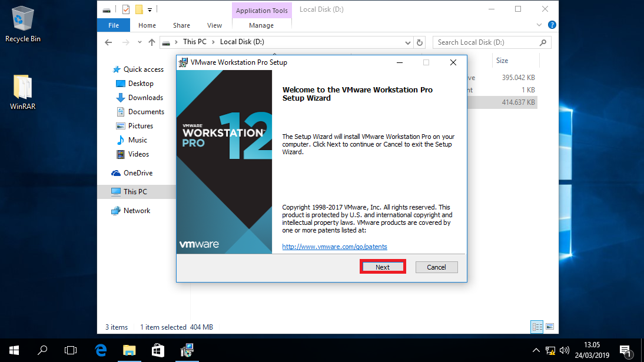Switch to the Share ribbon tab
Image resolution: width=644 pixels, height=362 pixels.
pyautogui.click(x=181, y=25)
